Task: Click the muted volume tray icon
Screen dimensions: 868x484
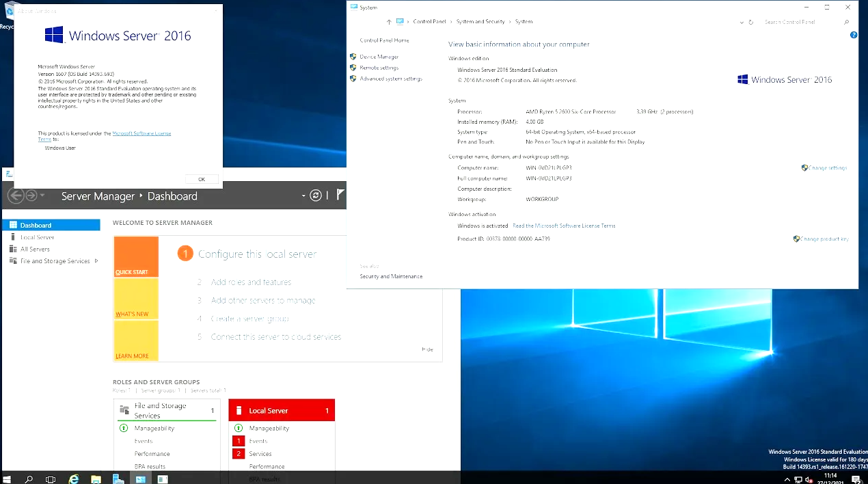Action: [x=809, y=479]
